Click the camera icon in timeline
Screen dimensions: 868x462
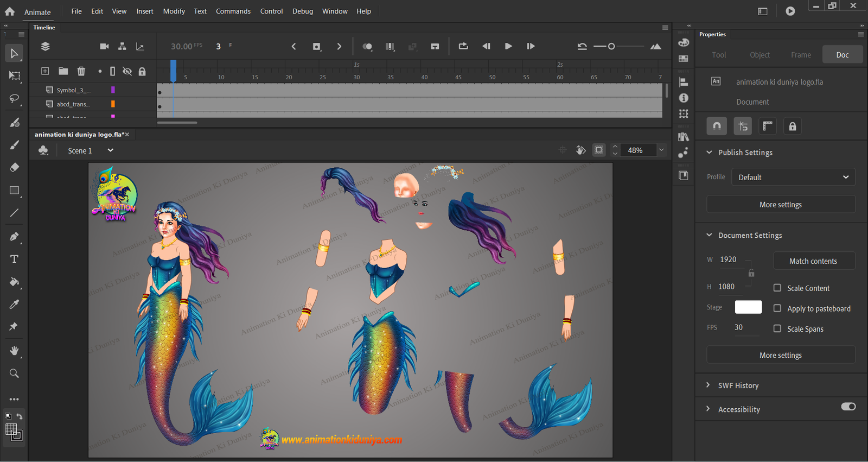tap(104, 47)
